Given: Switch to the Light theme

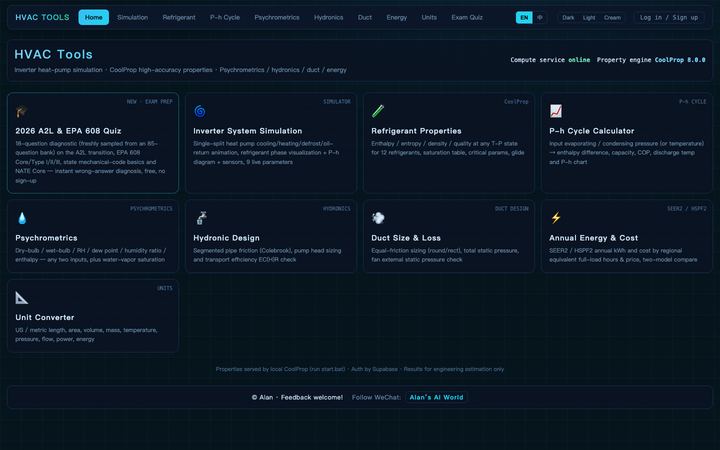Looking at the screenshot, I should coord(589,17).
